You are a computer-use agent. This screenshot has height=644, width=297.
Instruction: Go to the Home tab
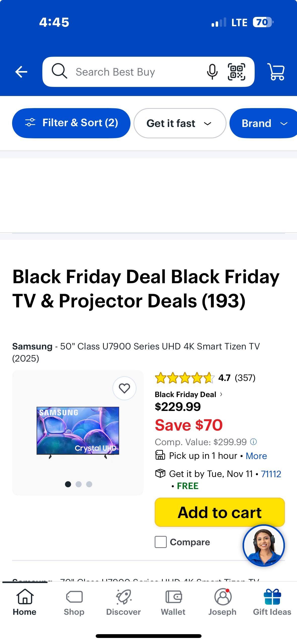point(25,602)
